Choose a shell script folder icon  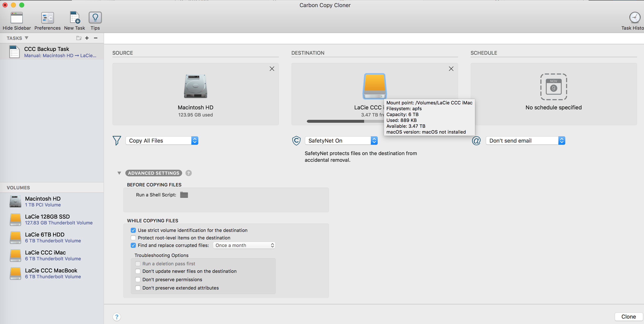coord(184,195)
